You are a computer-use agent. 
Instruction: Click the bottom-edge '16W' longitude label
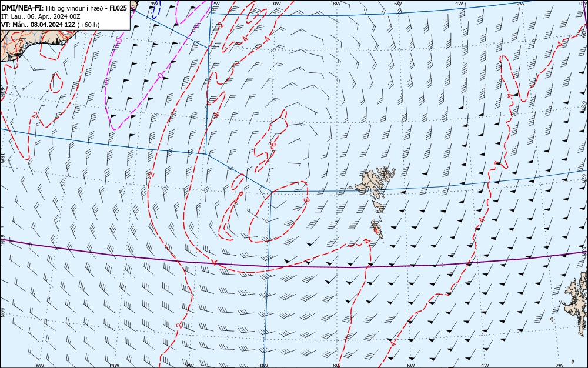(39, 366)
